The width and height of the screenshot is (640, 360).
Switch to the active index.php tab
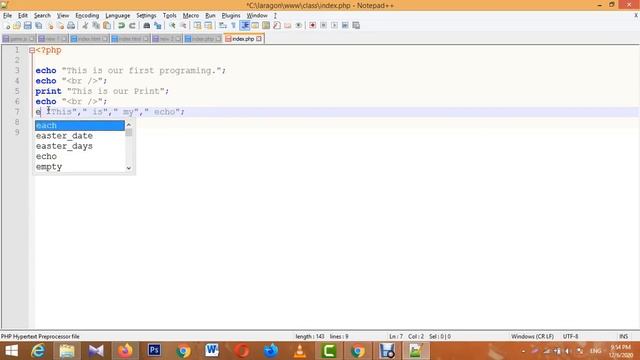[244, 39]
